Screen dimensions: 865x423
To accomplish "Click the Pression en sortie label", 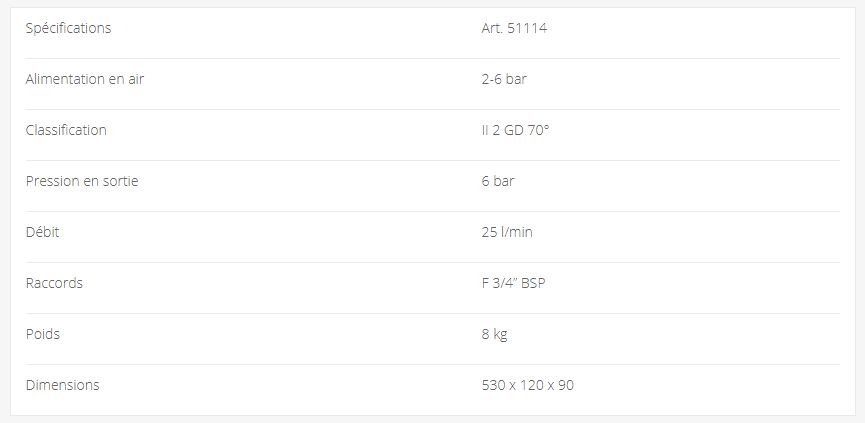I will click(x=82, y=181).
